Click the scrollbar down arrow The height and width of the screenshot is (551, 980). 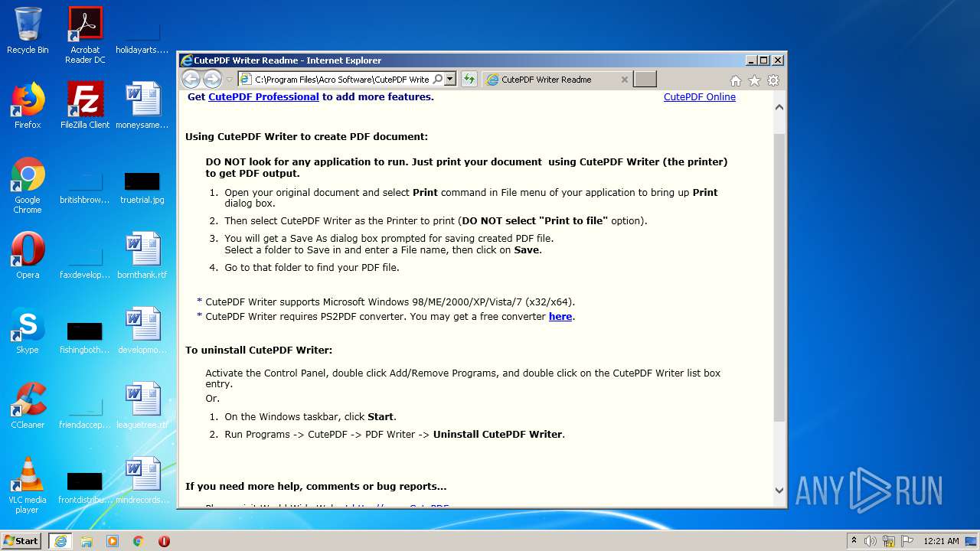779,491
